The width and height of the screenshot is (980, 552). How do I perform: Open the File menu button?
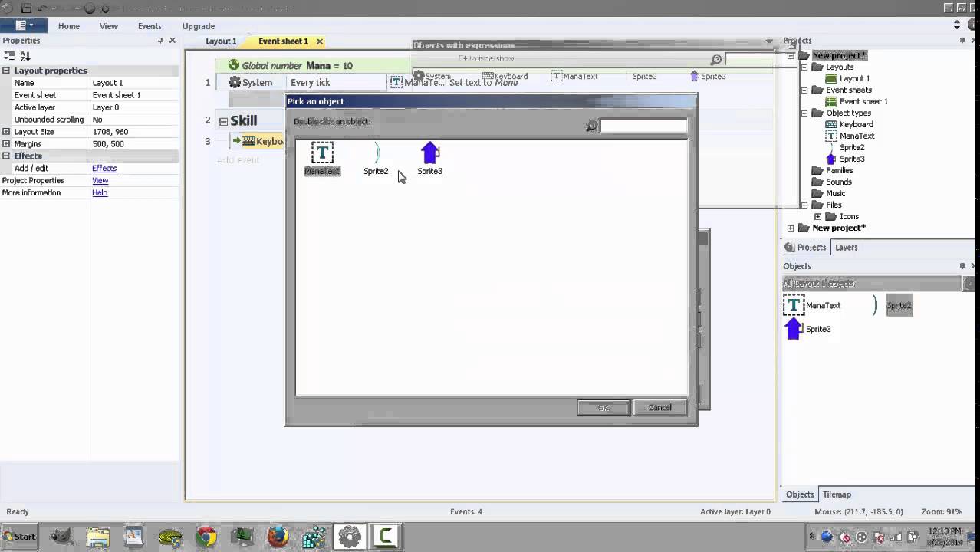tap(25, 25)
